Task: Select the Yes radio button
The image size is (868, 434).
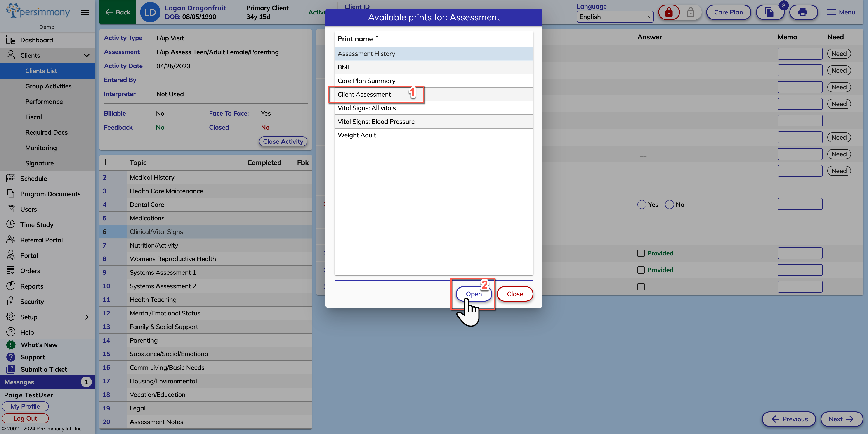Action: pos(642,205)
